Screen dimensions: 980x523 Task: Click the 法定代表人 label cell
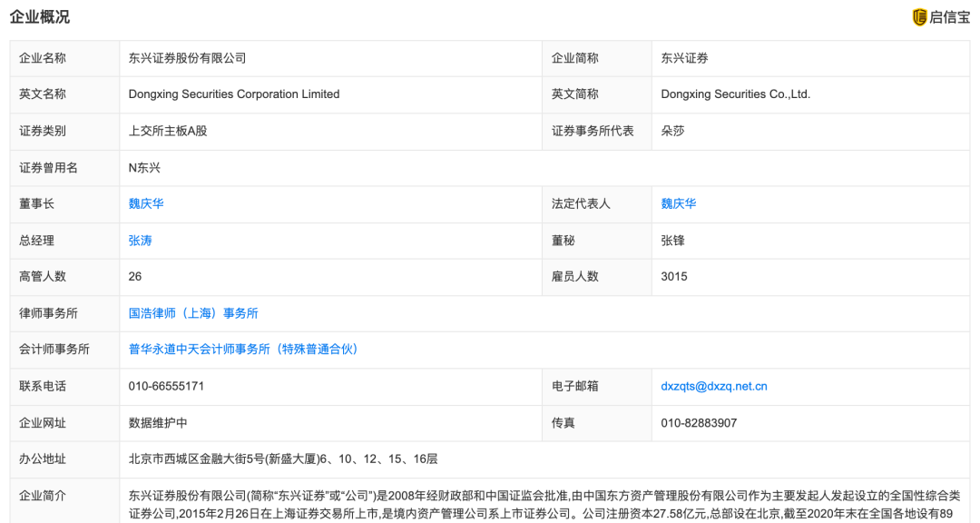tap(597, 204)
